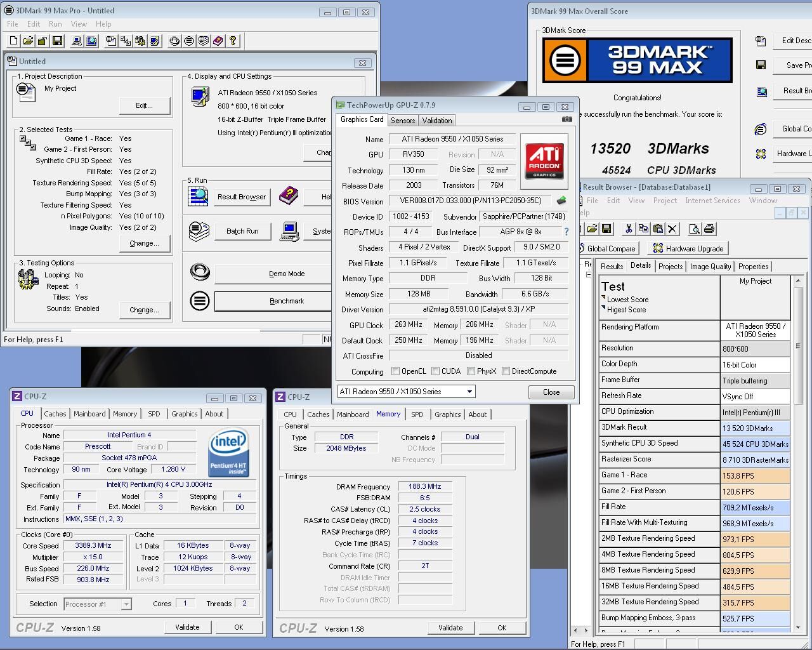This screenshot has width=812, height=650.
Task: Click OK in the right CPU-Z Memory window
Action: click(x=502, y=628)
